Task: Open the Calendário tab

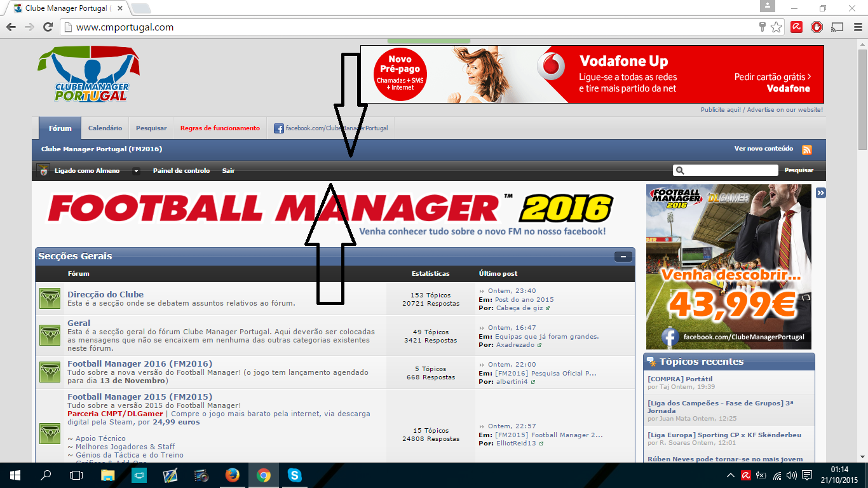Action: pyautogui.click(x=105, y=128)
